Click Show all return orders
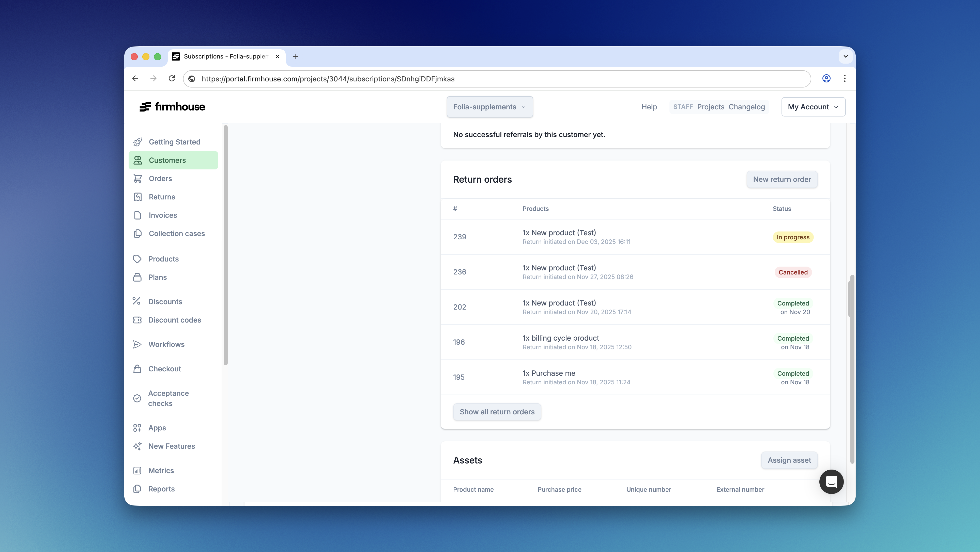 [x=497, y=412]
